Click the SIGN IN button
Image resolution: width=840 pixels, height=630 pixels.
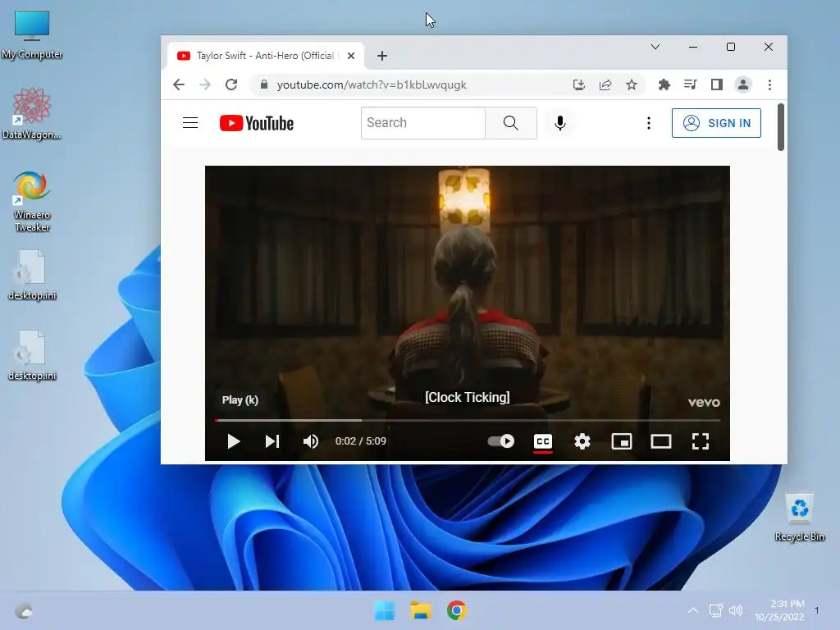716,123
